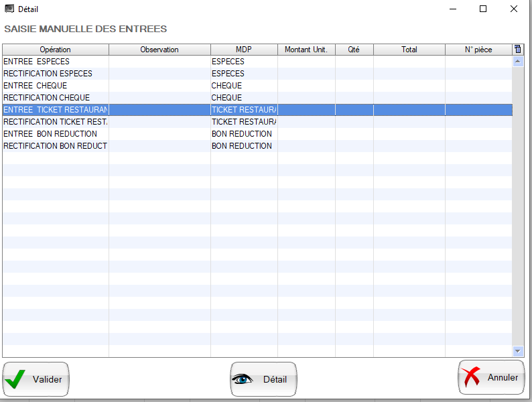Click the Détail window app icon
Screen dimensions: 532x402
click(x=9, y=9)
